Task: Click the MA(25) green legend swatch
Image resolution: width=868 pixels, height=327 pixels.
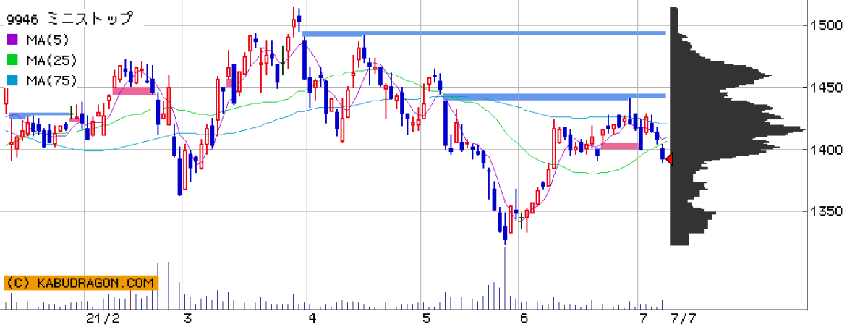Action: [13, 61]
